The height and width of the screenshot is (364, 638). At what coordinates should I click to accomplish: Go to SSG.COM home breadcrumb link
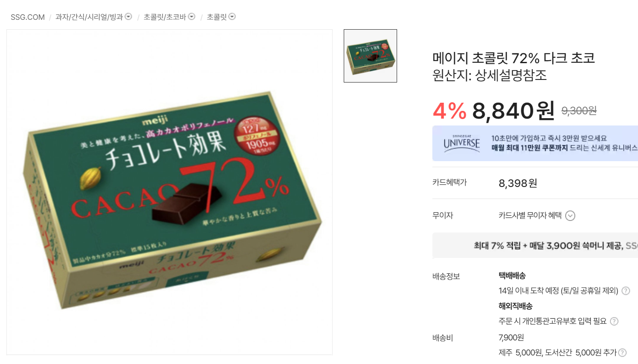[28, 17]
